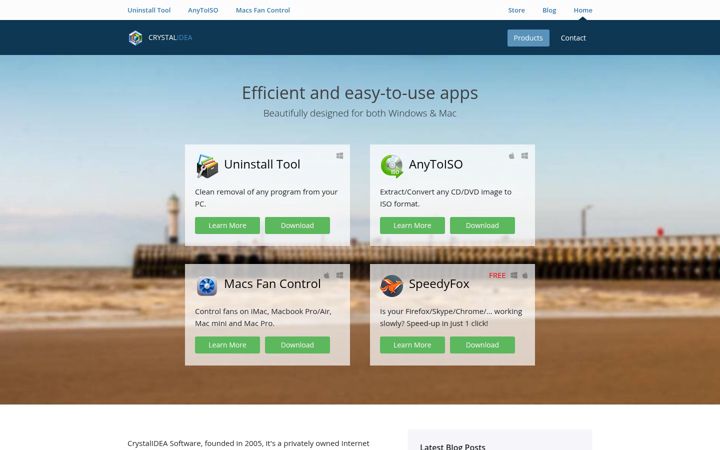Open the Macs Fan Control top bar link
Screen dimensions: 720x450
[263, 10]
